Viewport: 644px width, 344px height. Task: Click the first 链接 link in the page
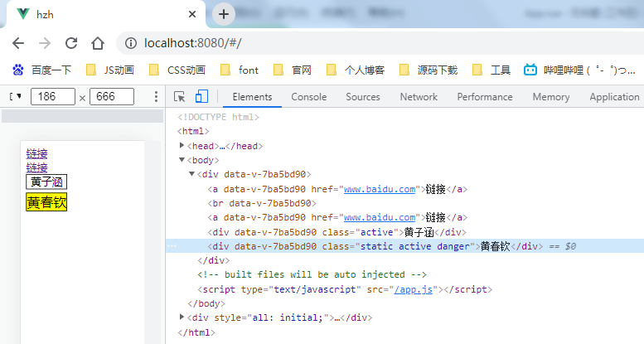pyautogui.click(x=36, y=153)
